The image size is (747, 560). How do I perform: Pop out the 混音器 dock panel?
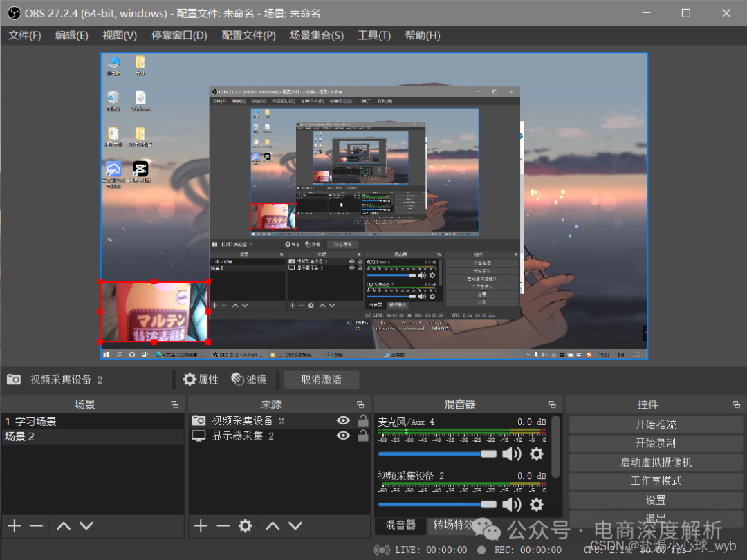coord(552,404)
